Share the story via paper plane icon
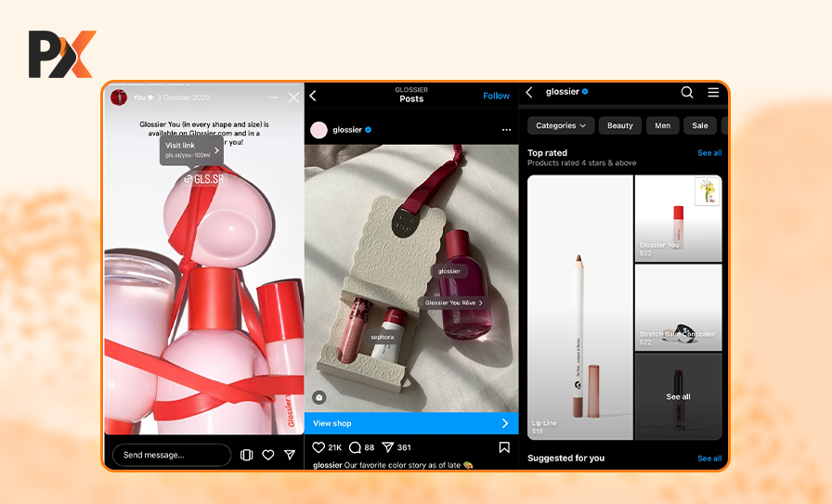832x504 pixels. [x=290, y=455]
